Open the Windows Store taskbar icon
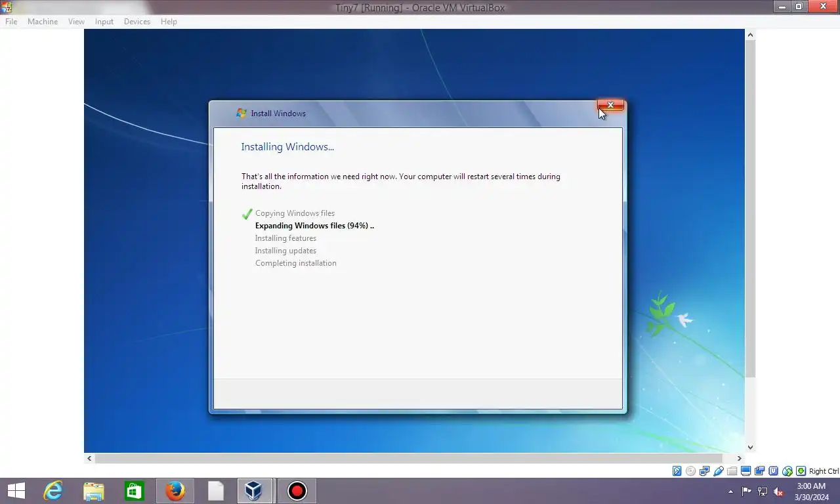 click(x=135, y=491)
